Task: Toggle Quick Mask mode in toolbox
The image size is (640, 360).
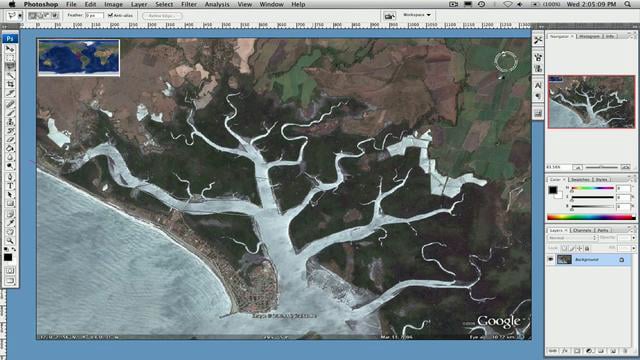Action: coord(10,271)
